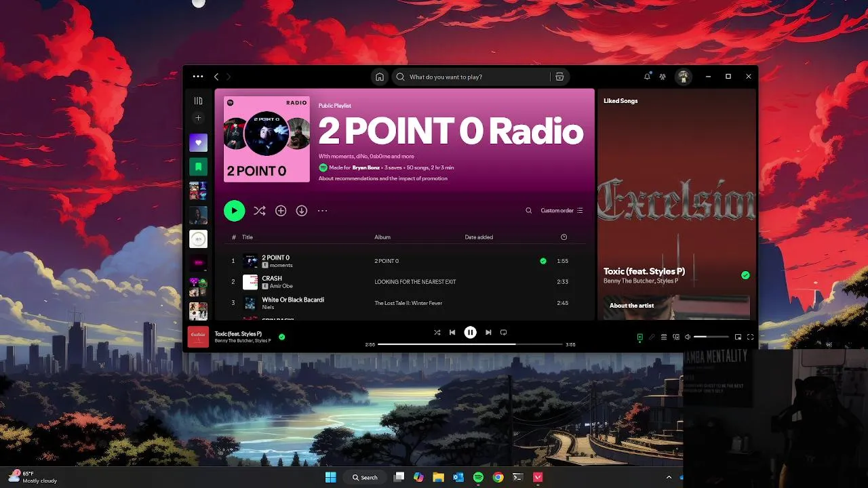The width and height of the screenshot is (868, 488).
Task: Toggle shuffle in the player controls
Action: point(437,332)
